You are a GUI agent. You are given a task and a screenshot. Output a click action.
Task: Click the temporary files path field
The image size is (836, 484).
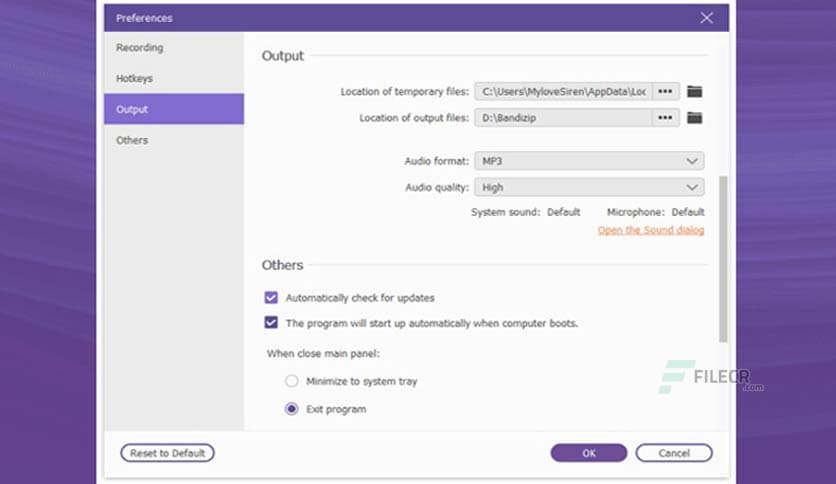(563, 92)
